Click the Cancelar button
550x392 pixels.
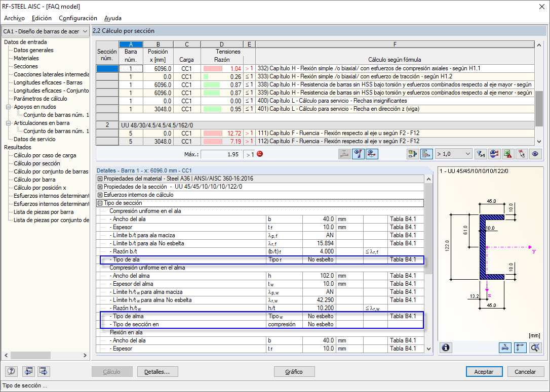(525, 372)
